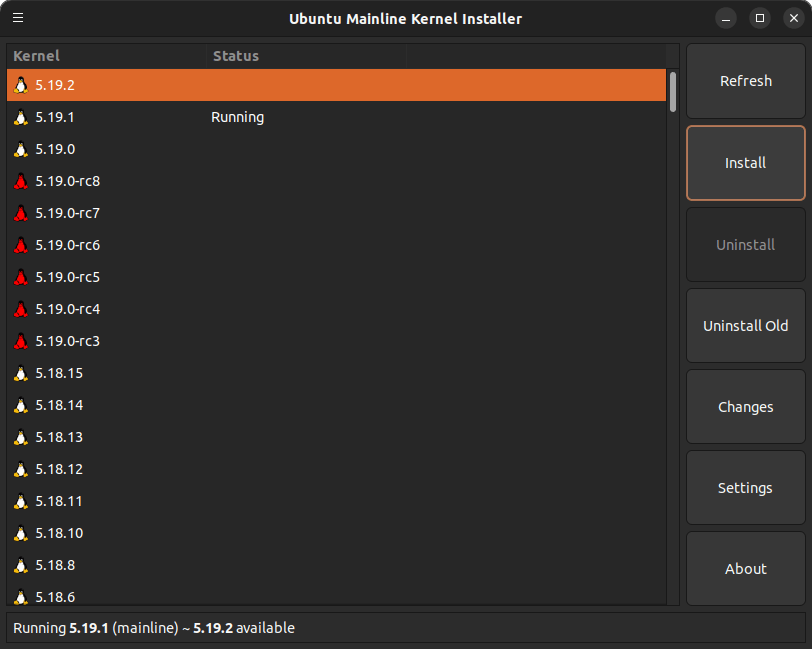Click the Tux icon beside 5.18.10
Screen dimensions: 812x649
21,533
